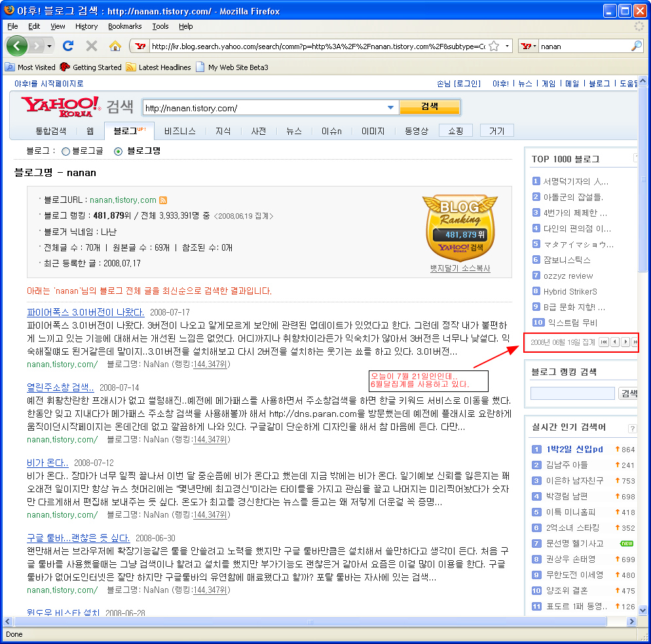Image resolution: width=651 pixels, height=644 pixels.
Task: Click the Yahoo search input with nanan.tistory.com
Action: pos(264,108)
